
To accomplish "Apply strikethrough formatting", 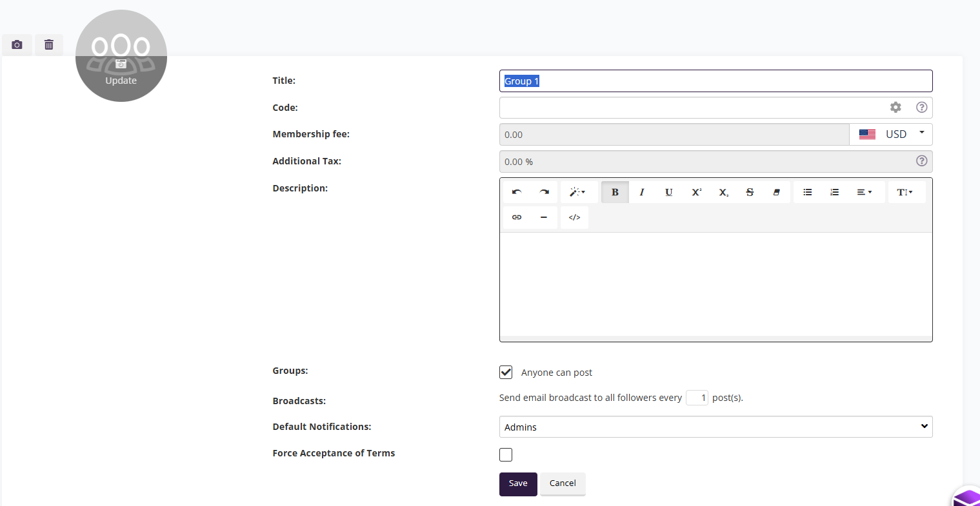I will click(750, 192).
